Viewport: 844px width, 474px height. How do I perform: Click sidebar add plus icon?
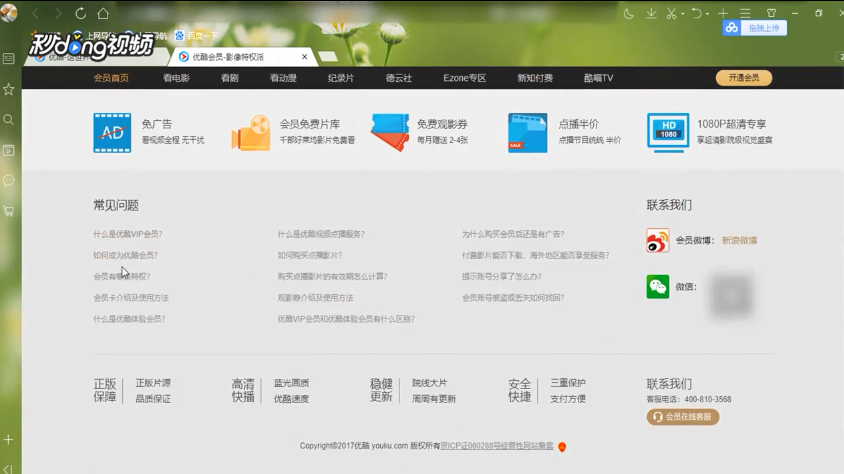[x=9, y=440]
